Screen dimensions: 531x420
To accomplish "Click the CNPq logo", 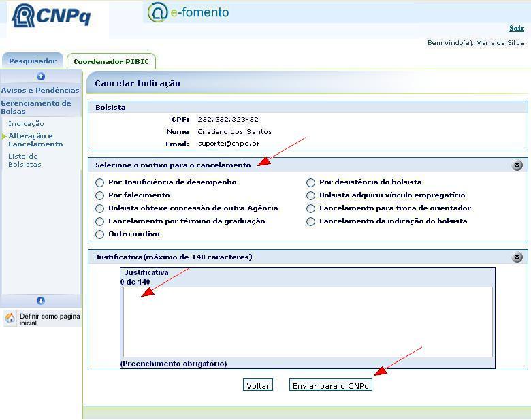I will pyautogui.click(x=52, y=16).
